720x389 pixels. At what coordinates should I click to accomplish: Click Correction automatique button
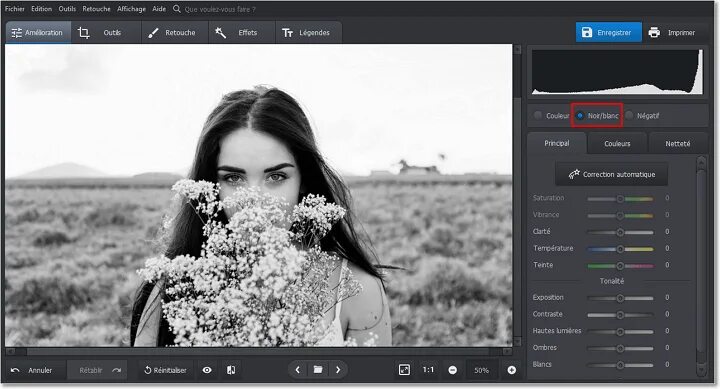click(x=612, y=175)
